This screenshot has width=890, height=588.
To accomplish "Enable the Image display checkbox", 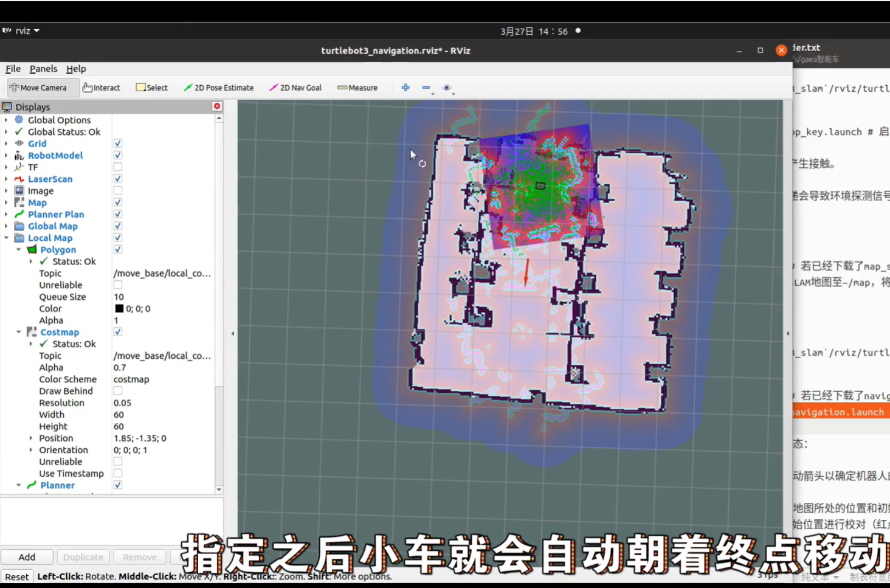I will [118, 191].
